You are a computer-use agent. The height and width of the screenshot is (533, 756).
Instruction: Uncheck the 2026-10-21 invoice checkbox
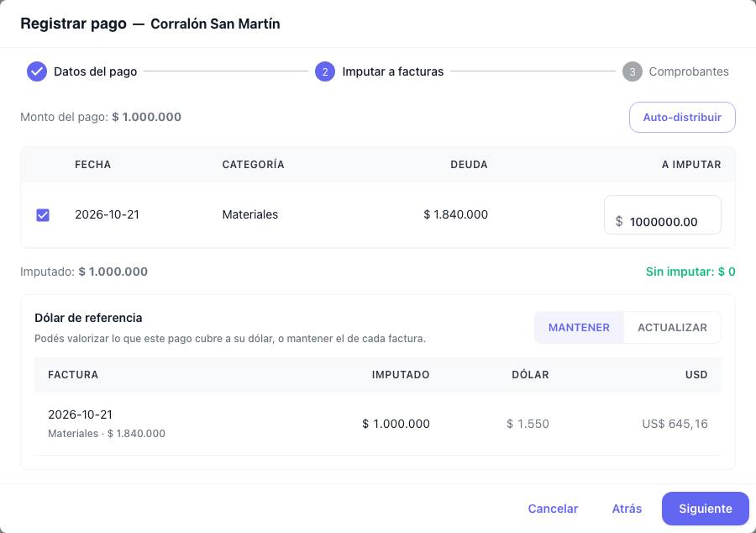pyautogui.click(x=43, y=214)
